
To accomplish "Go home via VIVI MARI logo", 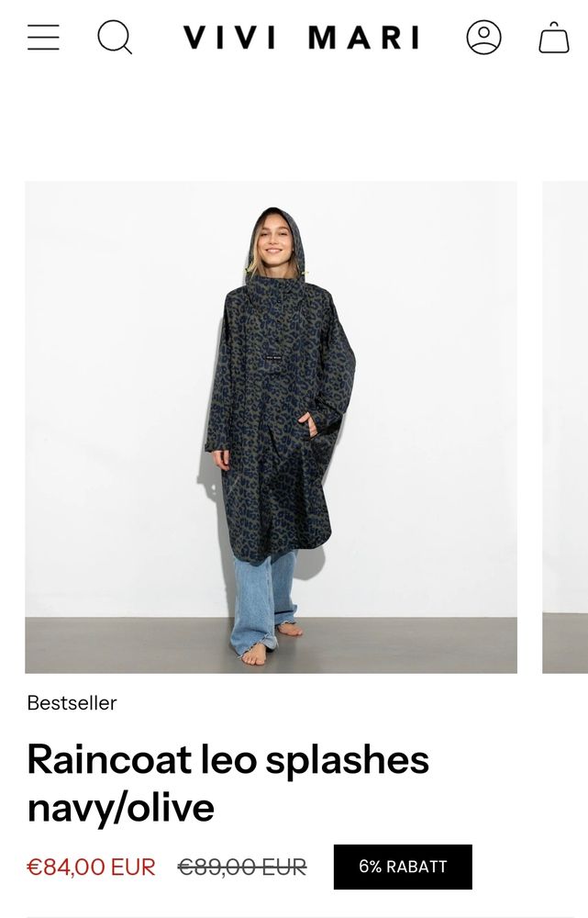I will pos(301,38).
